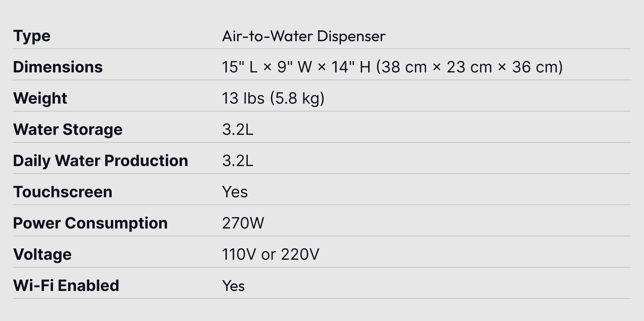Click the Power Consumption label
644x321 pixels.
tap(90, 223)
